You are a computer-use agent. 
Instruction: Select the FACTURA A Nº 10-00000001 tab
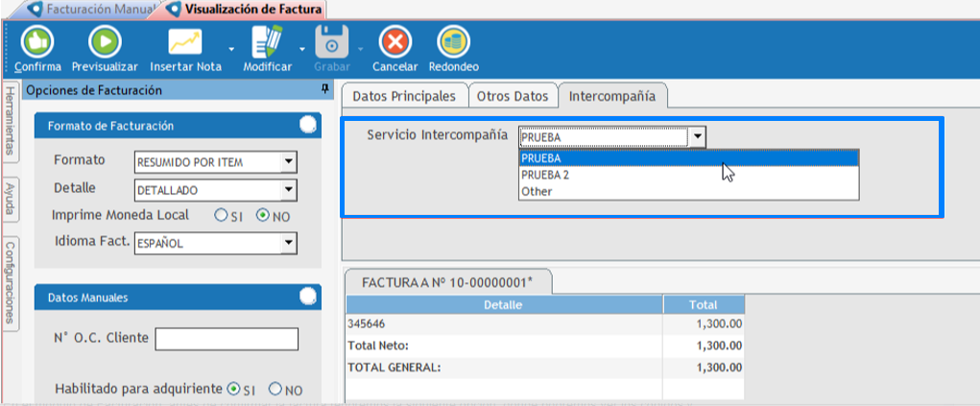click(x=447, y=281)
